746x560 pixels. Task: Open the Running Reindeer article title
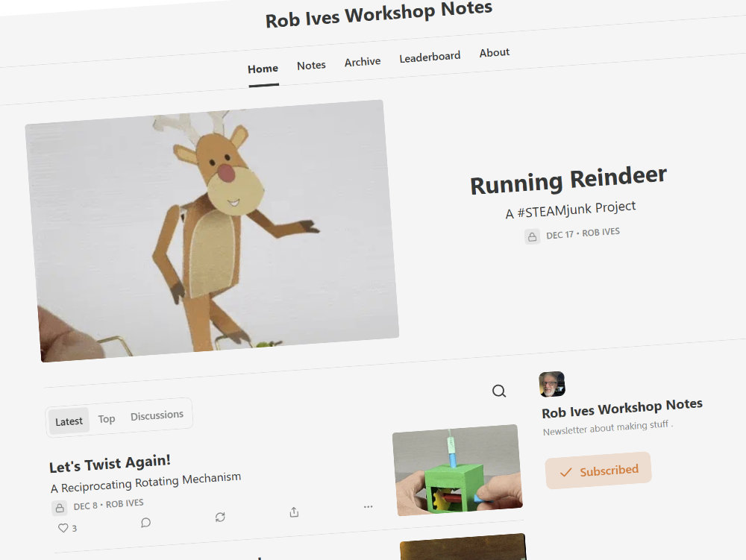point(568,180)
